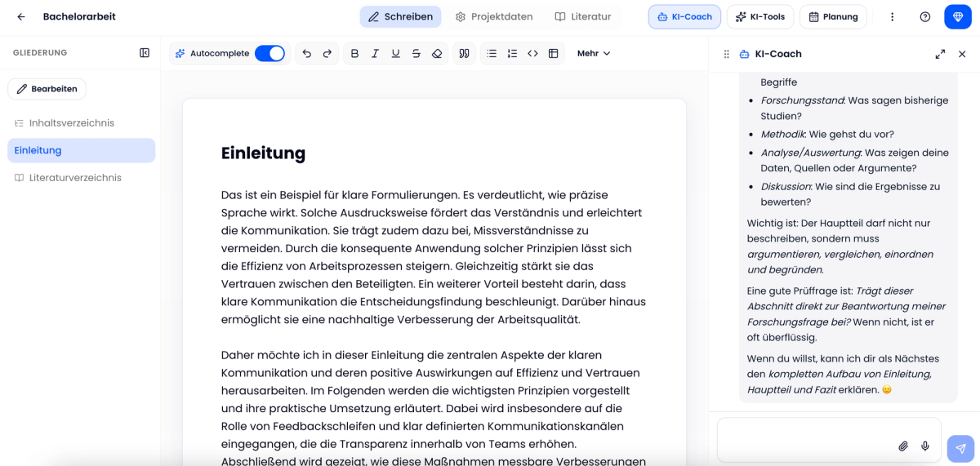
Task: Apply bold formatting
Action: 354,53
